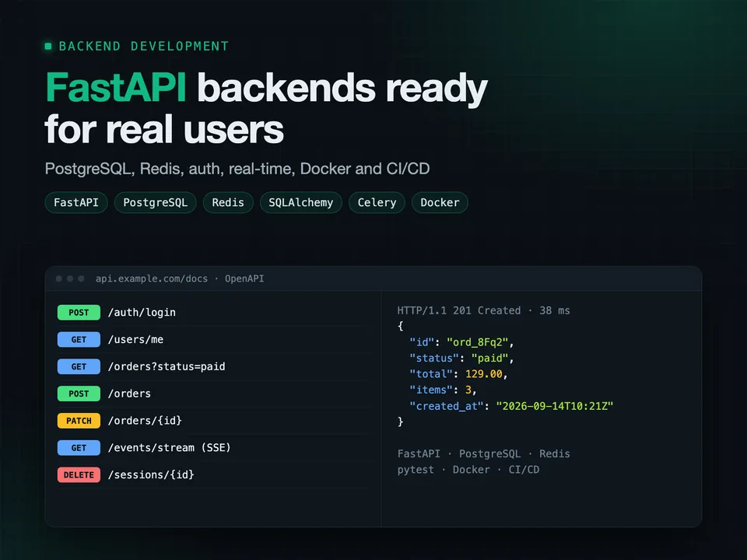The height and width of the screenshot is (560, 747).
Task: Click the green FastAPI word in headline
Action: (x=116, y=88)
